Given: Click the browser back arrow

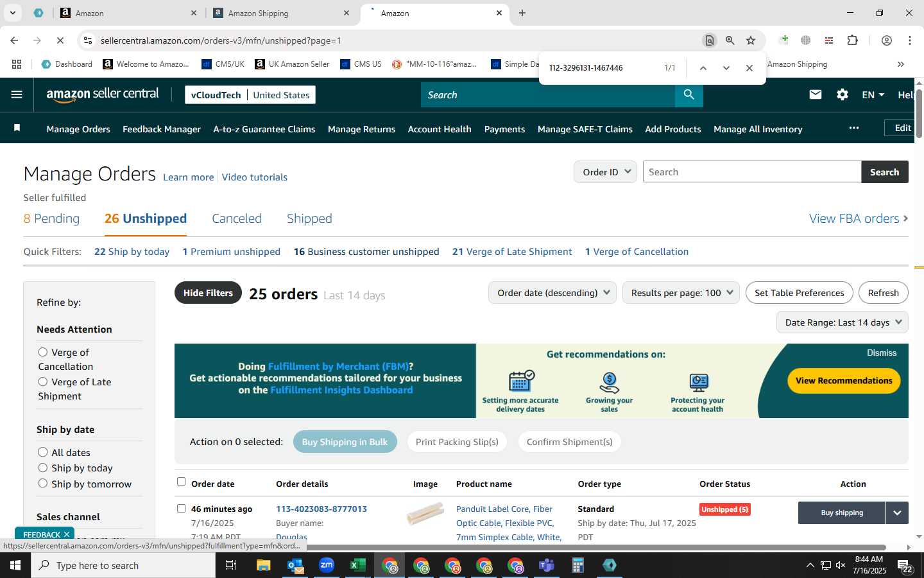Looking at the screenshot, I should (x=14, y=40).
